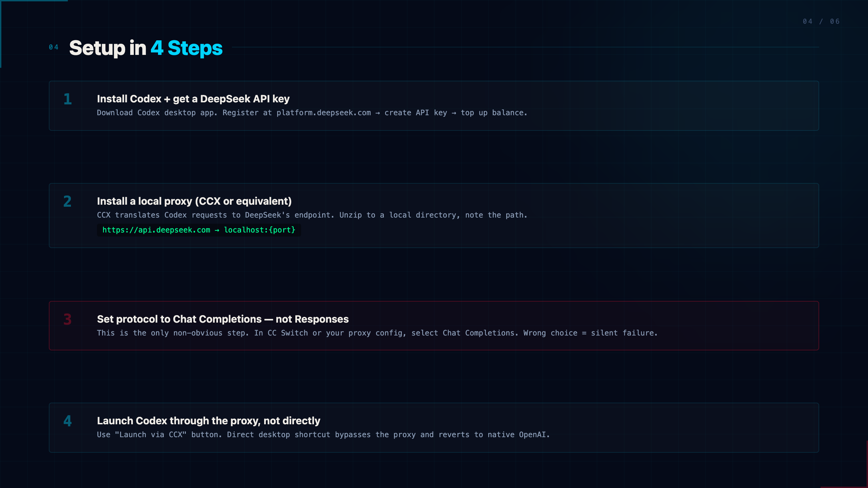Click the platform.deepseek.com text
The width and height of the screenshot is (868, 488).
tap(323, 113)
